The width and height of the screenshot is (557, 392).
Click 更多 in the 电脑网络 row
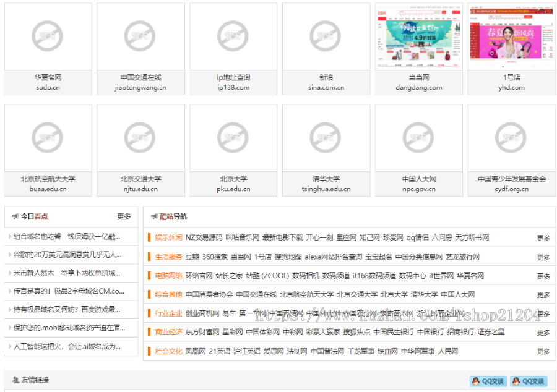pyautogui.click(x=543, y=276)
